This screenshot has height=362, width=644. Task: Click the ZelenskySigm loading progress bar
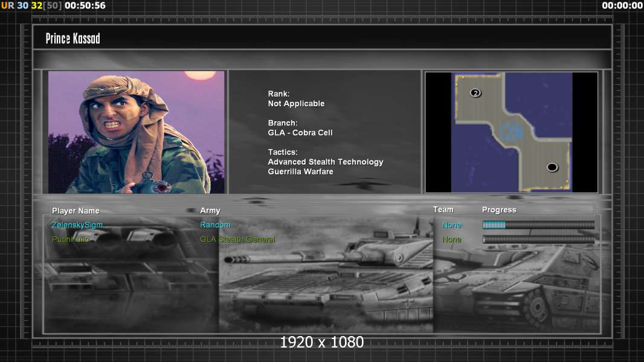pos(538,224)
